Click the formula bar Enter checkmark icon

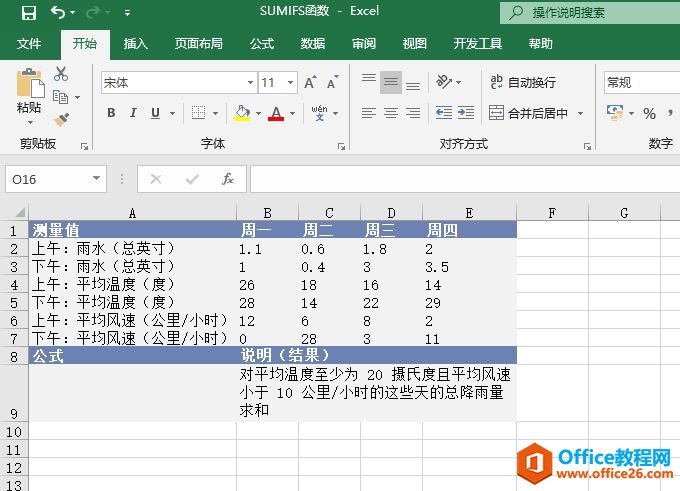(x=192, y=179)
